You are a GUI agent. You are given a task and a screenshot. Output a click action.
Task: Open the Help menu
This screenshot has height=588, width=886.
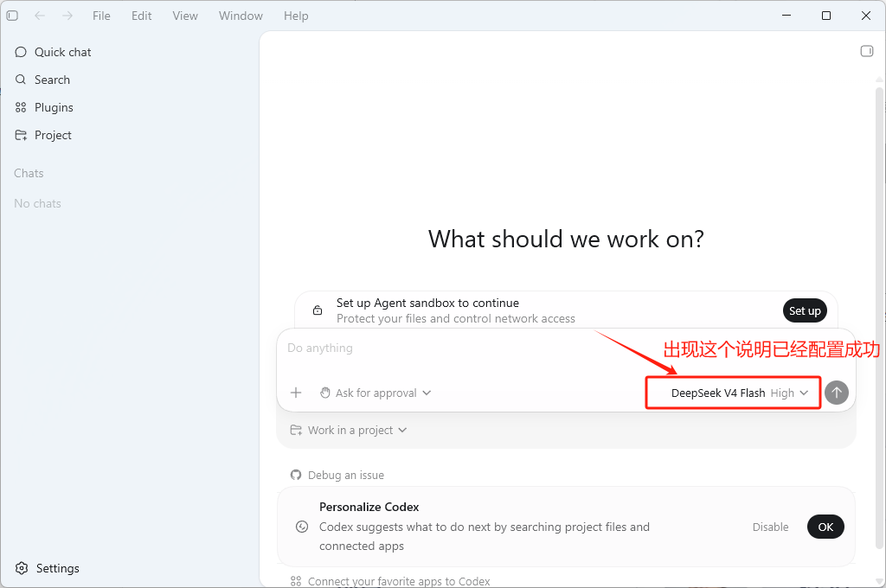click(296, 16)
